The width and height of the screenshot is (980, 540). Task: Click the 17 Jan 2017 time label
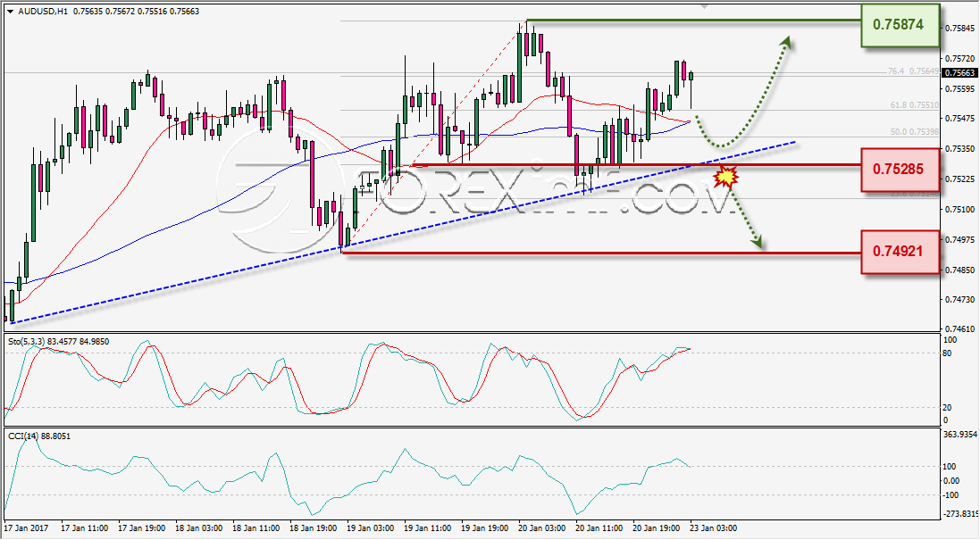tap(26, 528)
